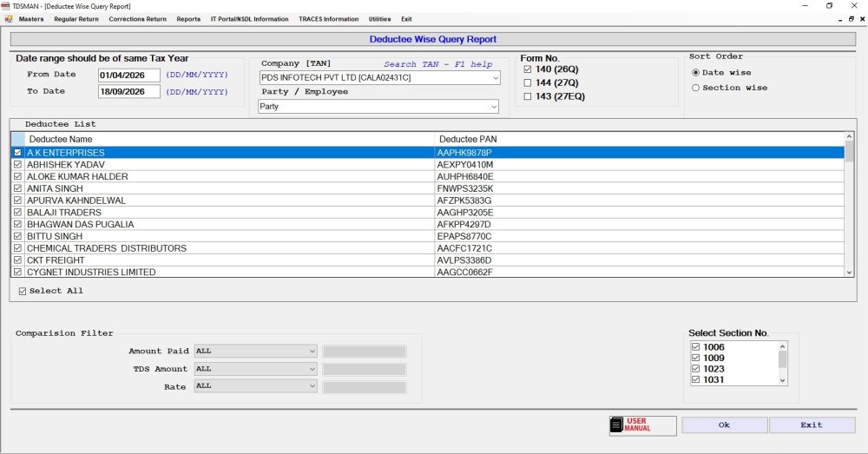Screen dimensions: 868x454
Task: Expand the Party / Employee dropdown
Action: coord(494,107)
